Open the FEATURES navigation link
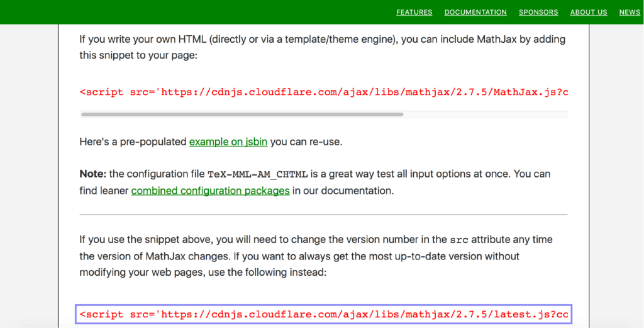Viewport: 644px width, 328px height. pyautogui.click(x=414, y=13)
